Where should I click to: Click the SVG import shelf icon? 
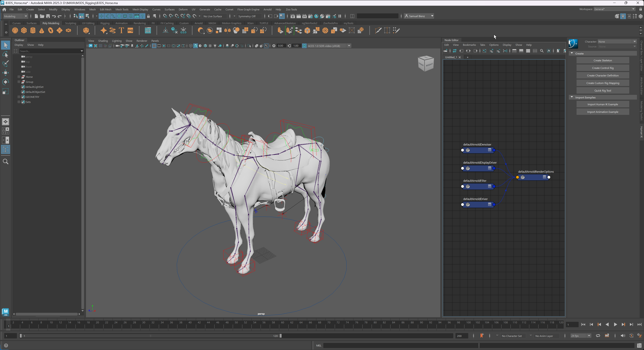pos(130,31)
